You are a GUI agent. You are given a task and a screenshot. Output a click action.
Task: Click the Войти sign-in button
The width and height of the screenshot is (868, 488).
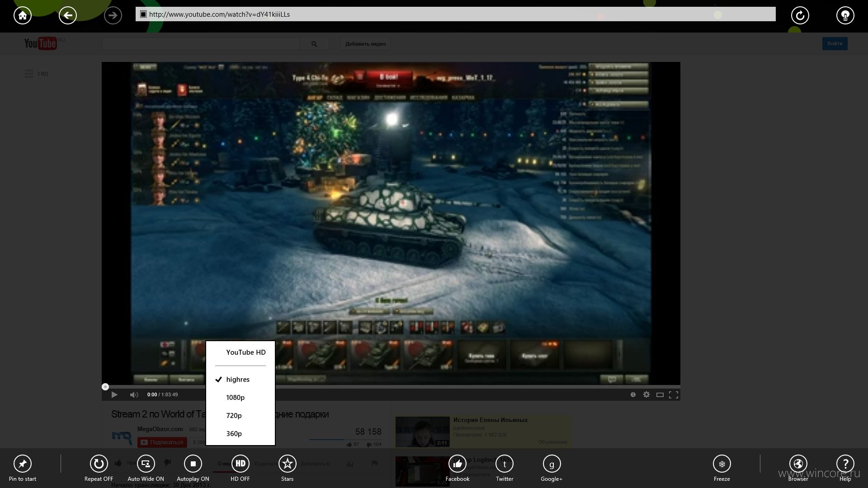click(x=835, y=43)
